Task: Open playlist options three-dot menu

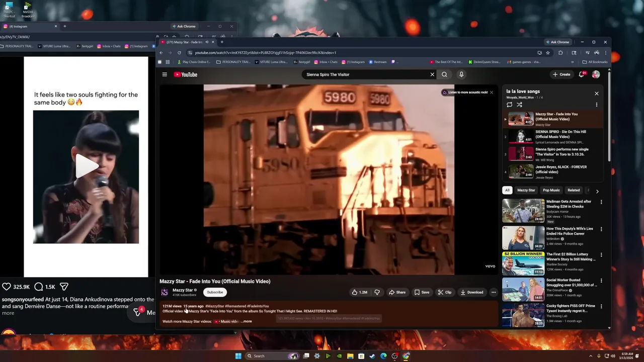Action: (597, 105)
